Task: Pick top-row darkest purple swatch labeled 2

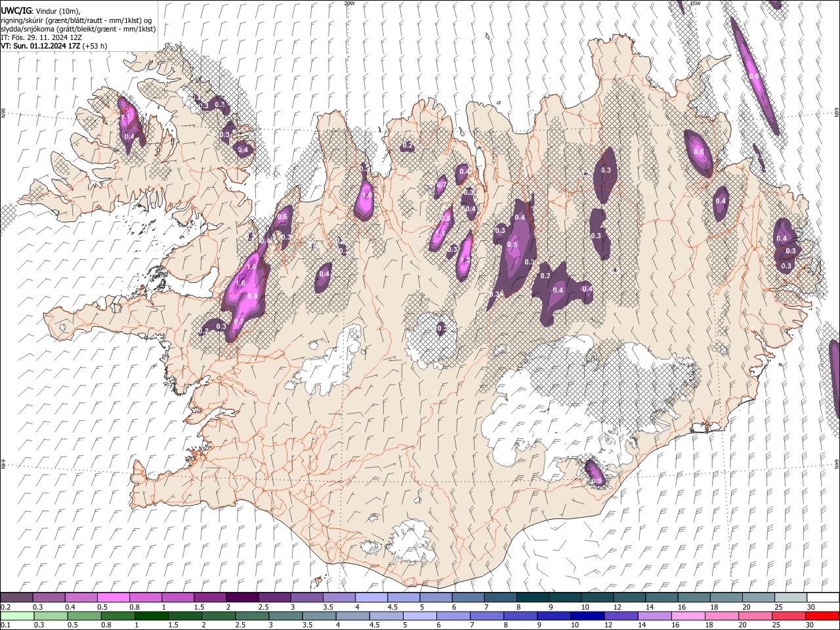Action: pyautogui.click(x=242, y=597)
